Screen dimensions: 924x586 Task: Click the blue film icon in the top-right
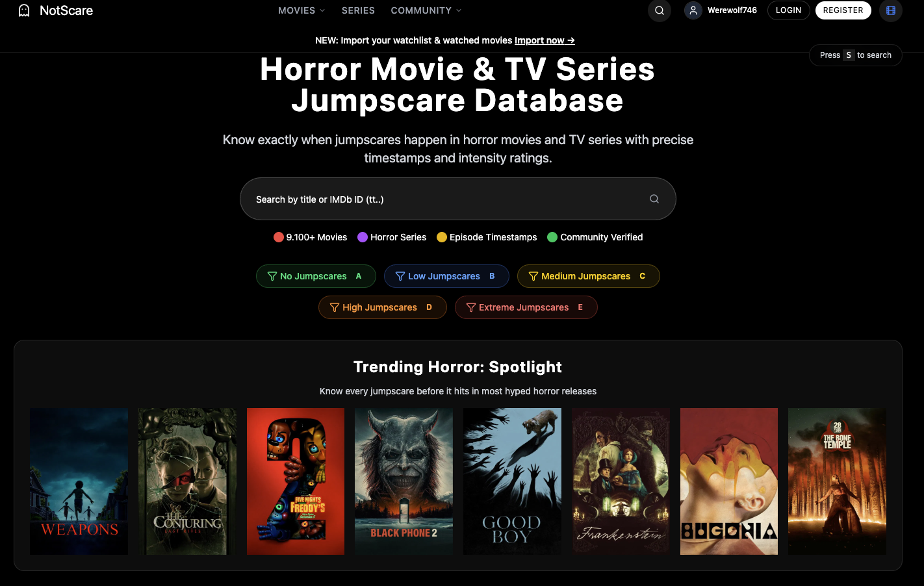pos(890,11)
